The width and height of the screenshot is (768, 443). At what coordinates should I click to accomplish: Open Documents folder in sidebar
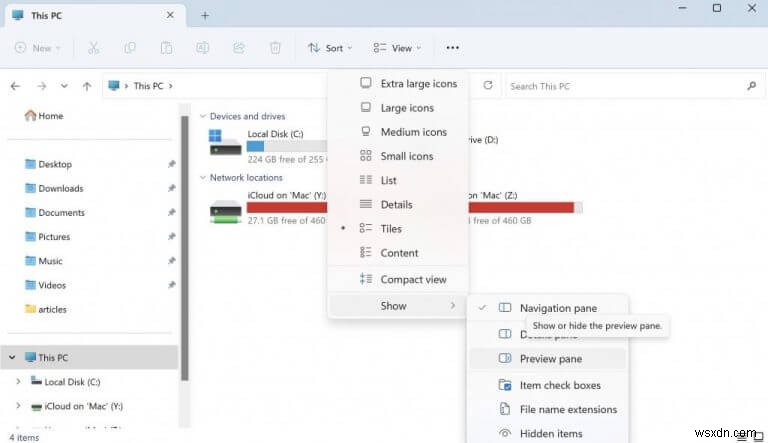(x=55, y=212)
